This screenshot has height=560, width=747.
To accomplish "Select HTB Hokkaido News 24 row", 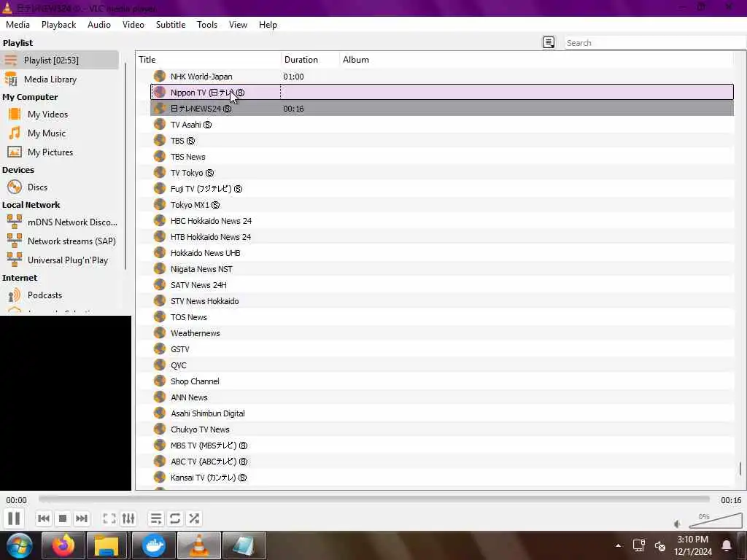I will click(441, 237).
